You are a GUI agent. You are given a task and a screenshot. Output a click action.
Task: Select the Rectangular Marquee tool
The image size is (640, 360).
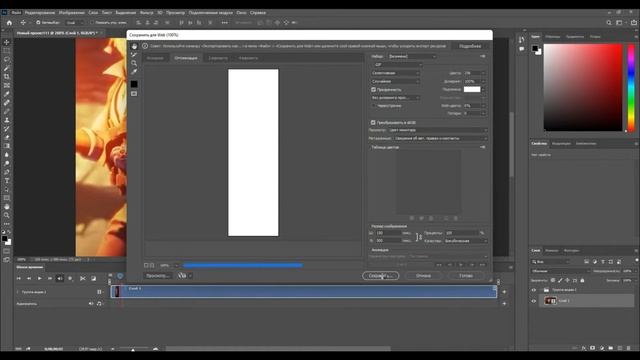7,51
